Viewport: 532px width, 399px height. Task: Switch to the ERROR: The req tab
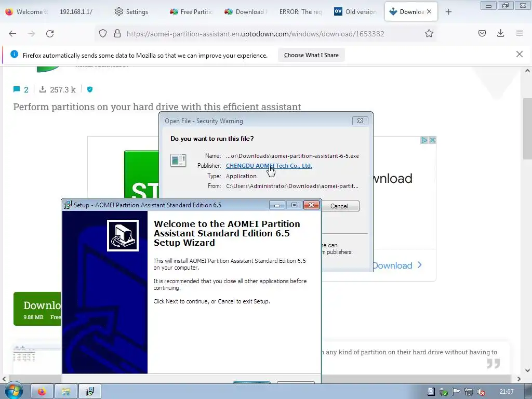(301, 12)
